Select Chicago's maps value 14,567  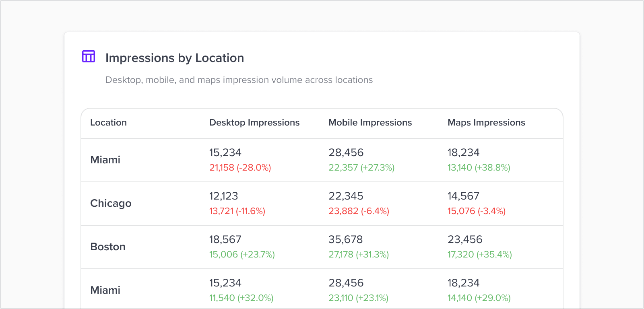point(464,196)
